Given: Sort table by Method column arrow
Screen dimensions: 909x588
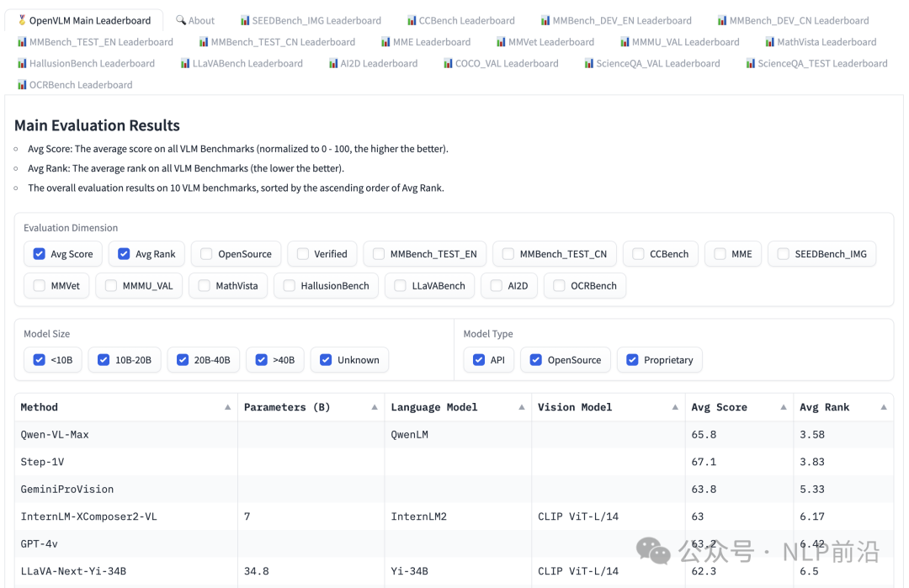Looking at the screenshot, I should (x=227, y=407).
